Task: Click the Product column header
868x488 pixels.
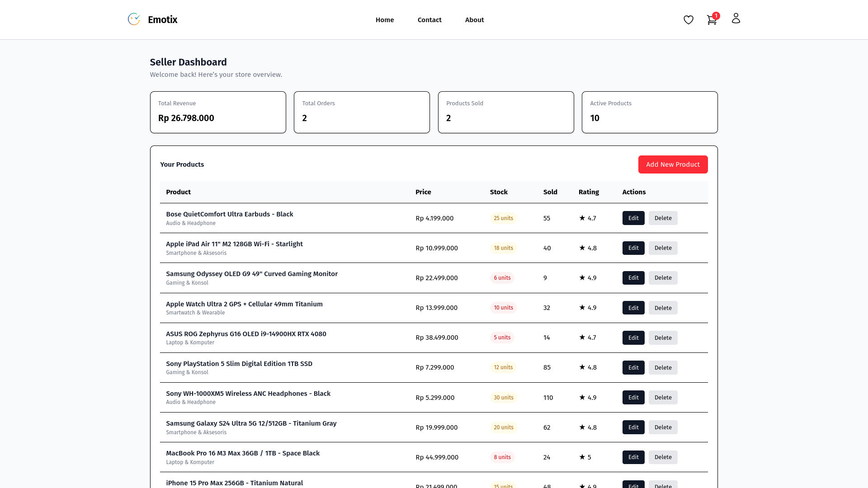Action: 178,192
